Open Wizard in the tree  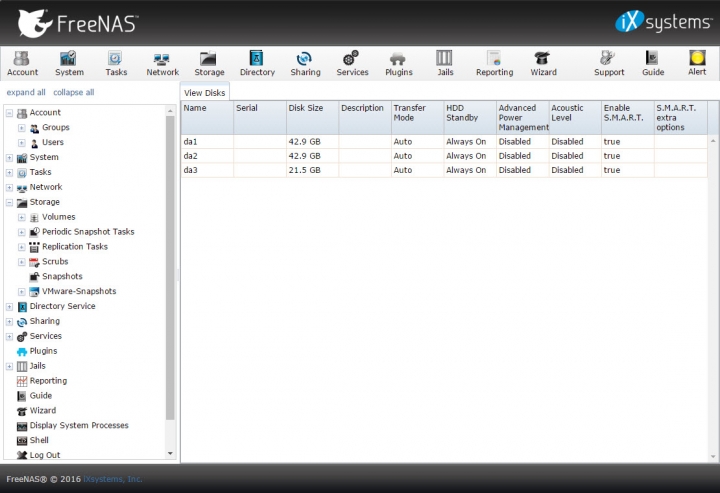coord(43,410)
